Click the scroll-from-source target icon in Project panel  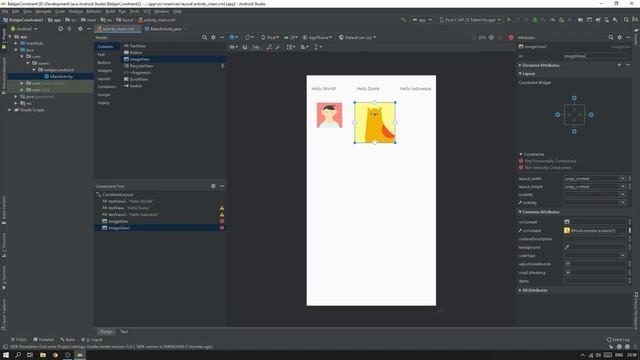point(60,29)
